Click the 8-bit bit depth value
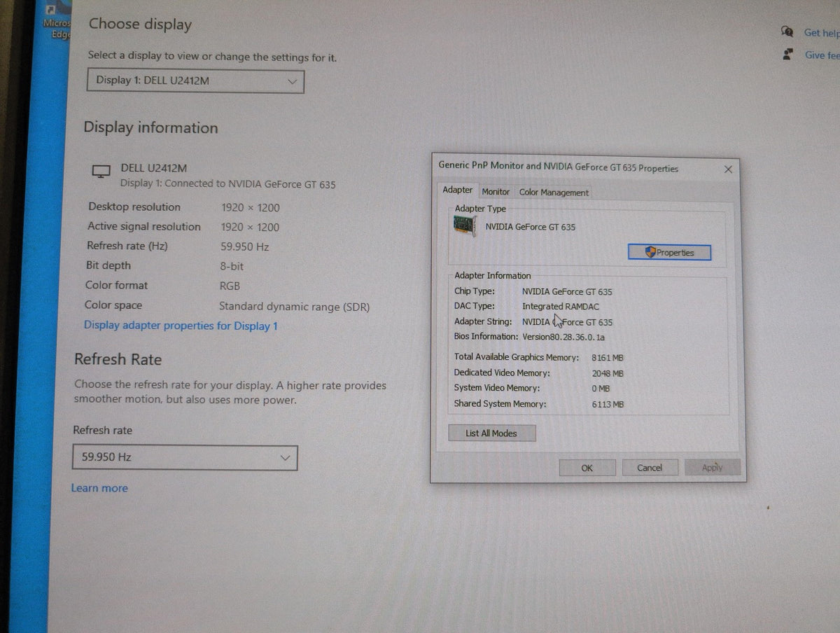 click(232, 267)
